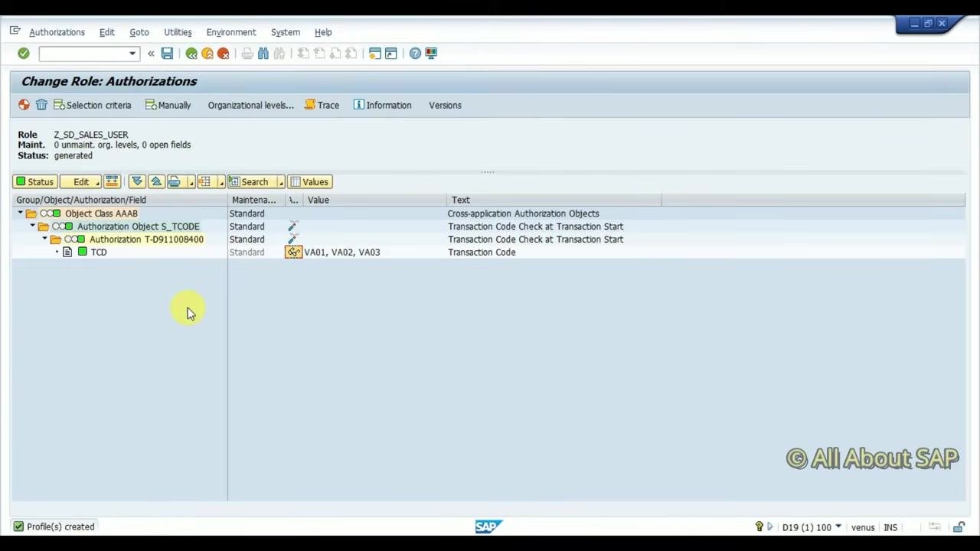Click the Trace button

pos(322,105)
